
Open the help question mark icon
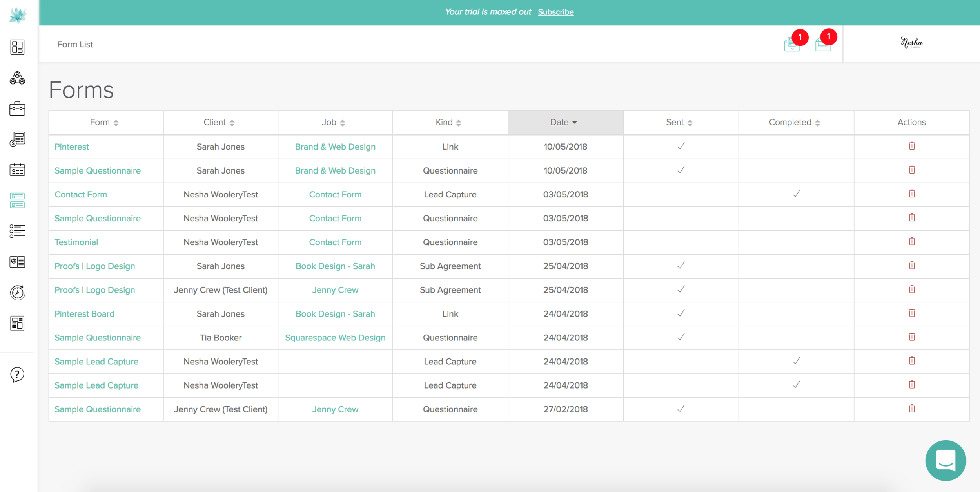17,374
